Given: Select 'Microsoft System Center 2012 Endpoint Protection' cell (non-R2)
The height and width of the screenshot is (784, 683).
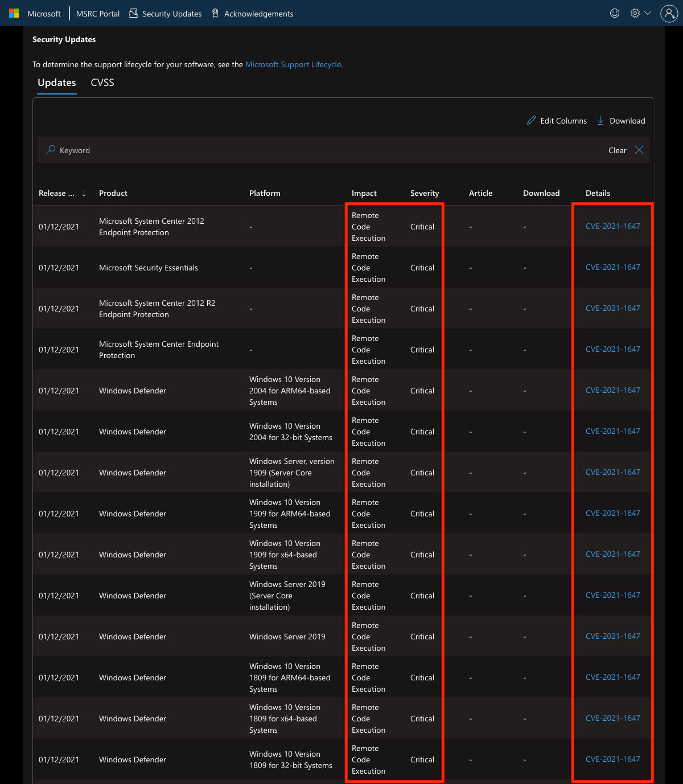Looking at the screenshot, I should 151,227.
